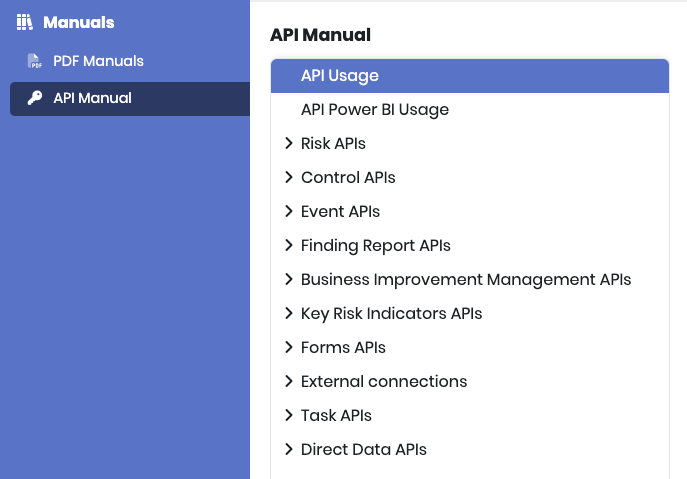Click the Key Risk Indicators APIs label

391,314
